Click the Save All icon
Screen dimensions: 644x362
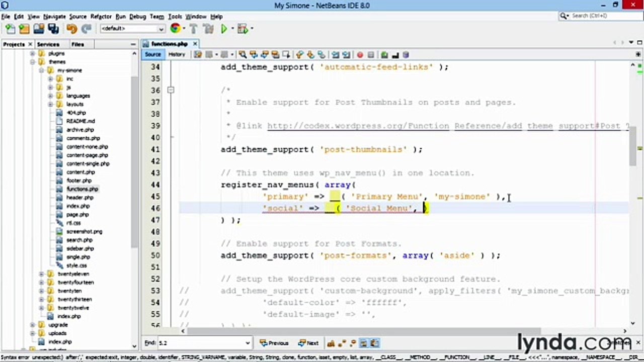point(53,29)
